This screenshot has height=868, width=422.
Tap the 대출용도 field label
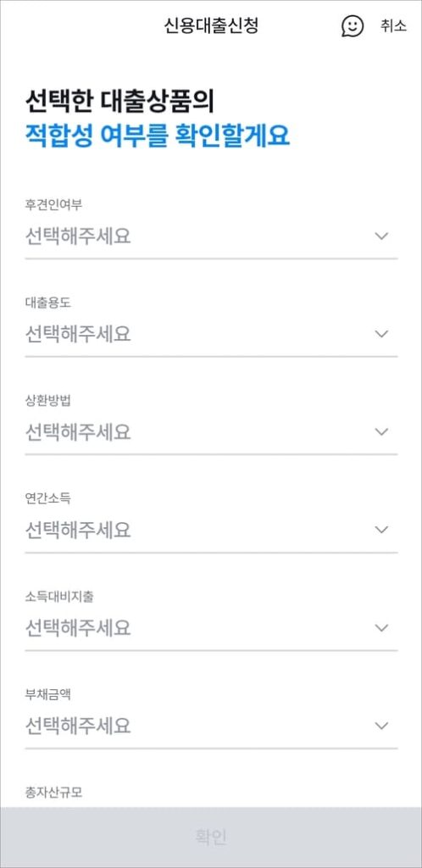coord(48,303)
